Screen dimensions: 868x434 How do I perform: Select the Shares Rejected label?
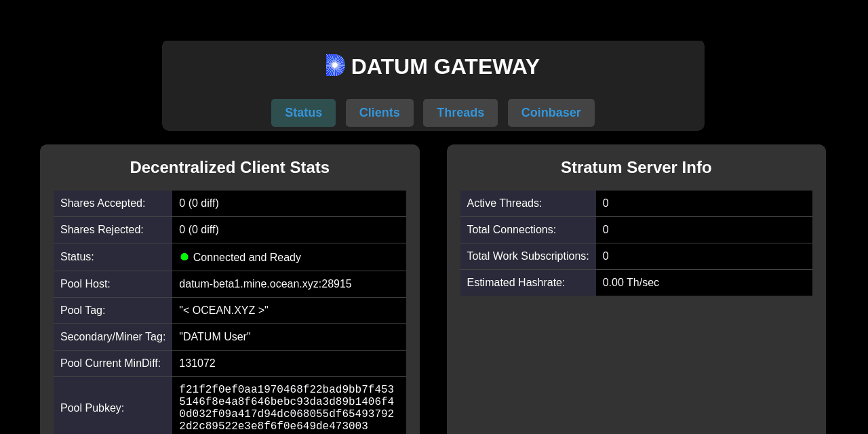pos(102,230)
